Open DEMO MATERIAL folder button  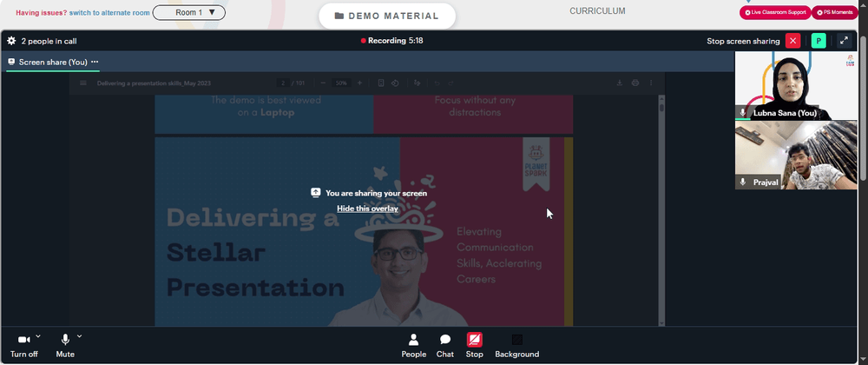coord(387,16)
